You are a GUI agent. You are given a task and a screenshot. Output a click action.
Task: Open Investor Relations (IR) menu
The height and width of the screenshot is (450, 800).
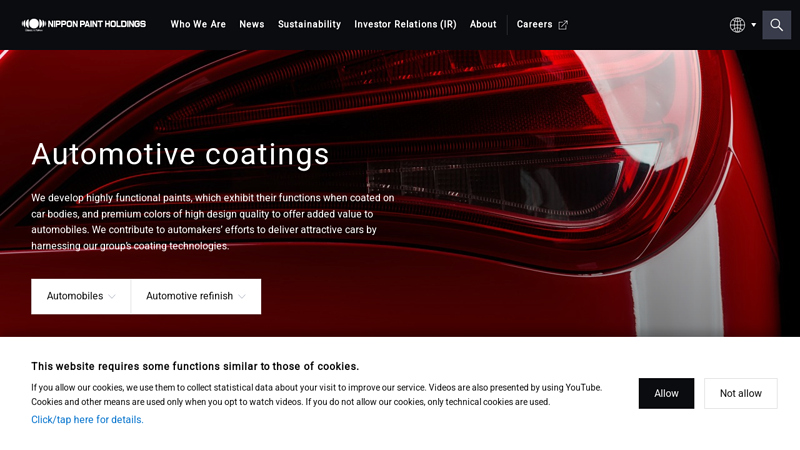coord(405,24)
